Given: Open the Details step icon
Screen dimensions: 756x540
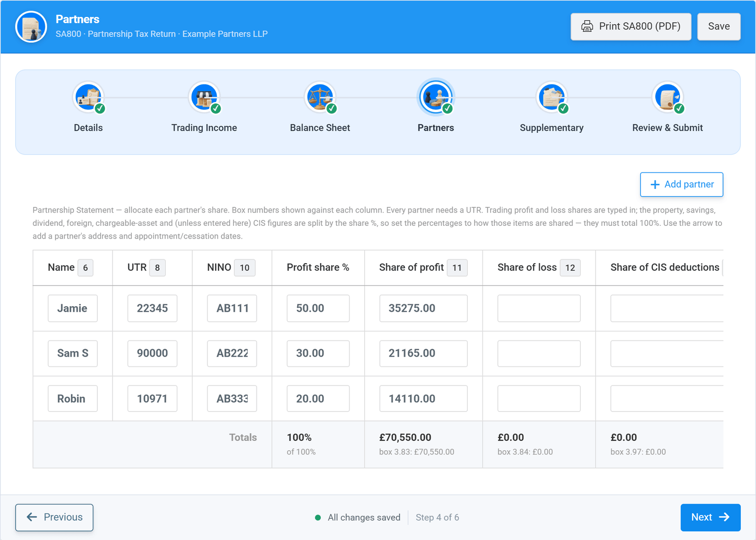Looking at the screenshot, I should 88,97.
